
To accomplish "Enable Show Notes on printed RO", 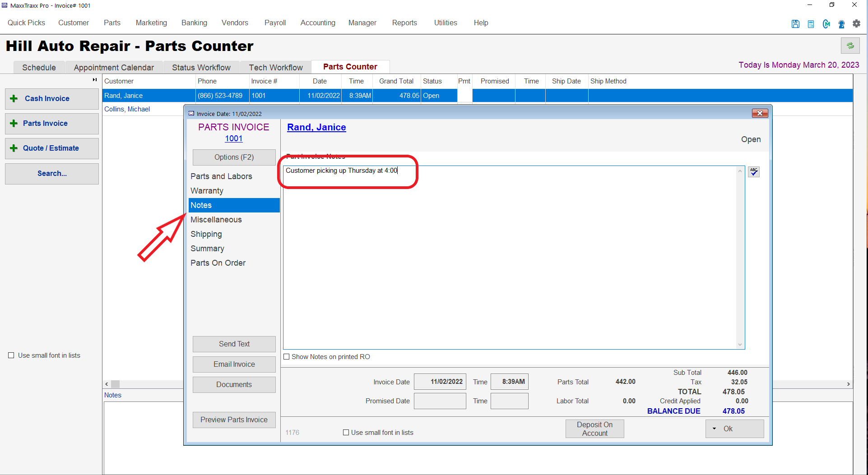I will click(286, 357).
